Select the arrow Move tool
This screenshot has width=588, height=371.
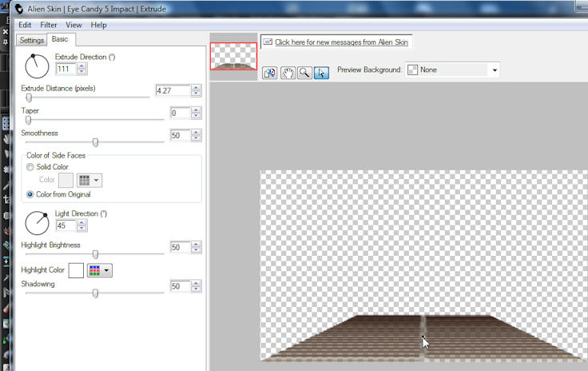321,73
